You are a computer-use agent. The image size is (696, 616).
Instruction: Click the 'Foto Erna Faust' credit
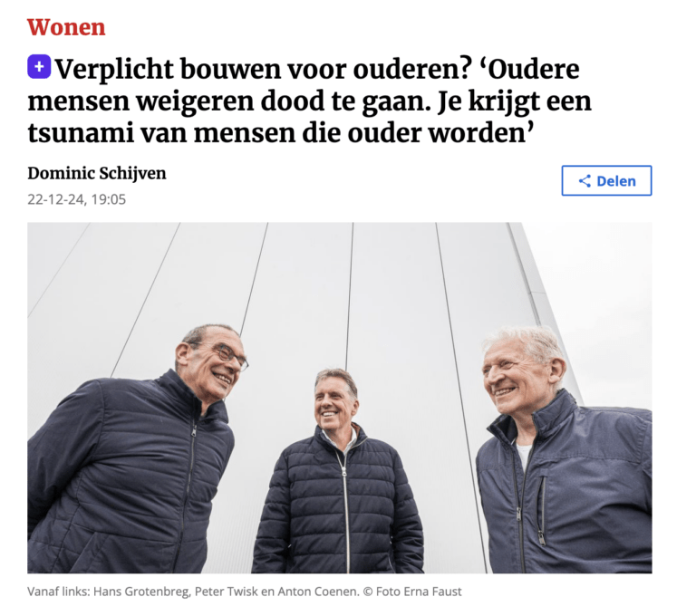click(x=419, y=592)
